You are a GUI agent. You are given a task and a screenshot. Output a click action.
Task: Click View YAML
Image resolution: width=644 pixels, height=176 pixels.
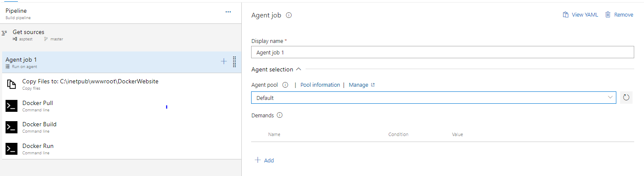click(580, 15)
